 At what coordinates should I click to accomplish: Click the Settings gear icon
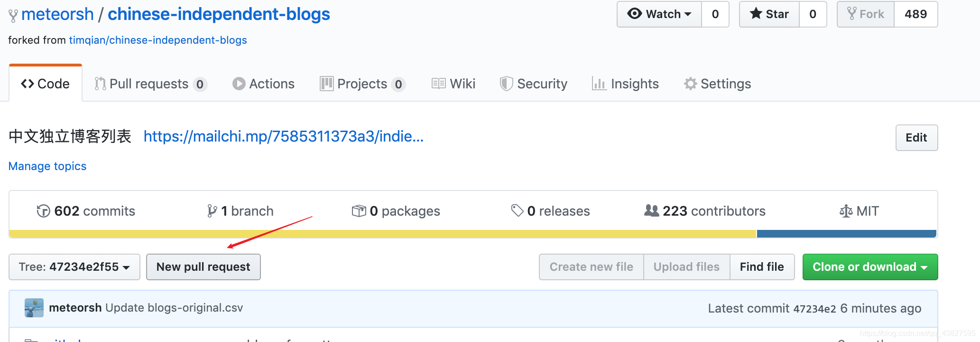coord(690,84)
